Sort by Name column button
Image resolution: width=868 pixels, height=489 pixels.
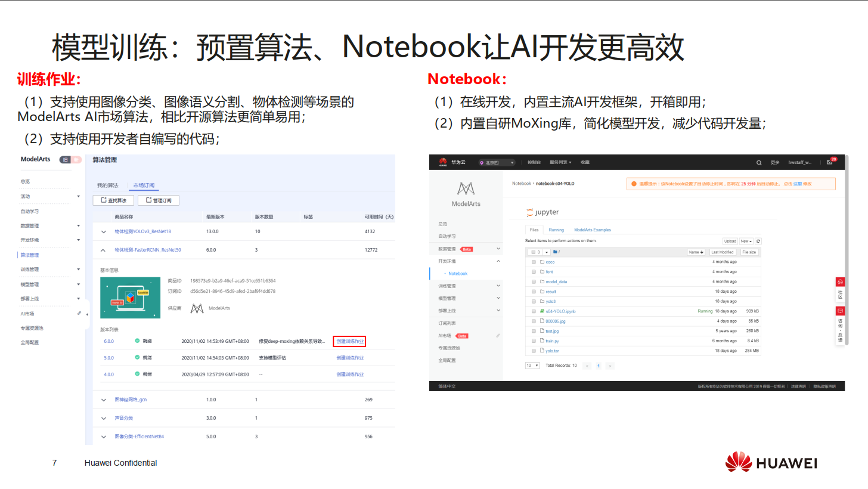pyautogui.click(x=696, y=252)
